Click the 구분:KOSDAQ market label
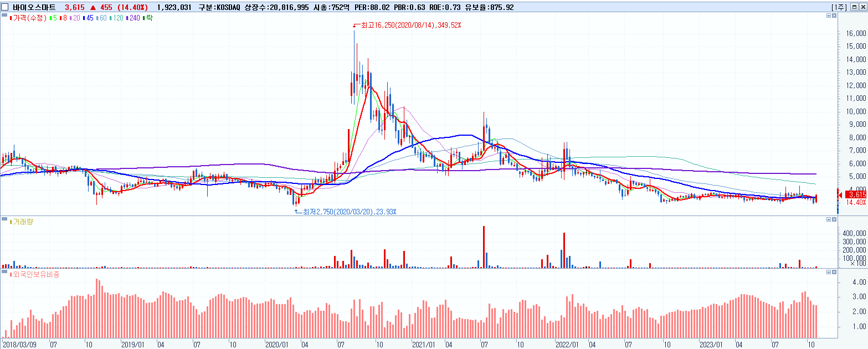 coord(219,7)
